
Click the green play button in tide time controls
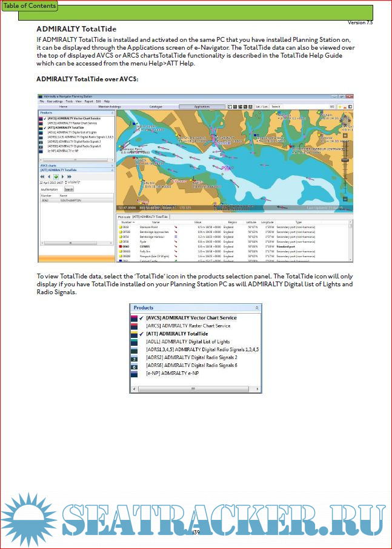click(x=56, y=177)
